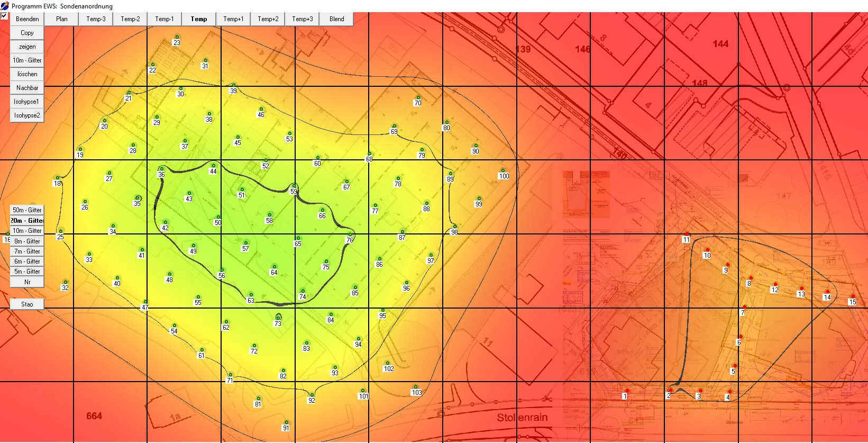Show the Temp-3 temperature map
The image size is (868, 443).
[x=96, y=19]
